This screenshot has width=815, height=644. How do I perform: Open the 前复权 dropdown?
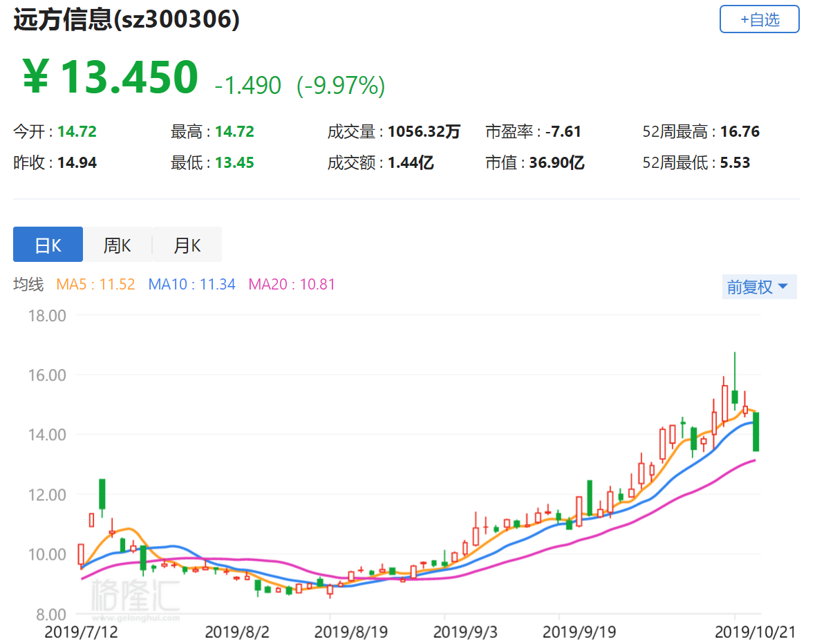pyautogui.click(x=759, y=287)
